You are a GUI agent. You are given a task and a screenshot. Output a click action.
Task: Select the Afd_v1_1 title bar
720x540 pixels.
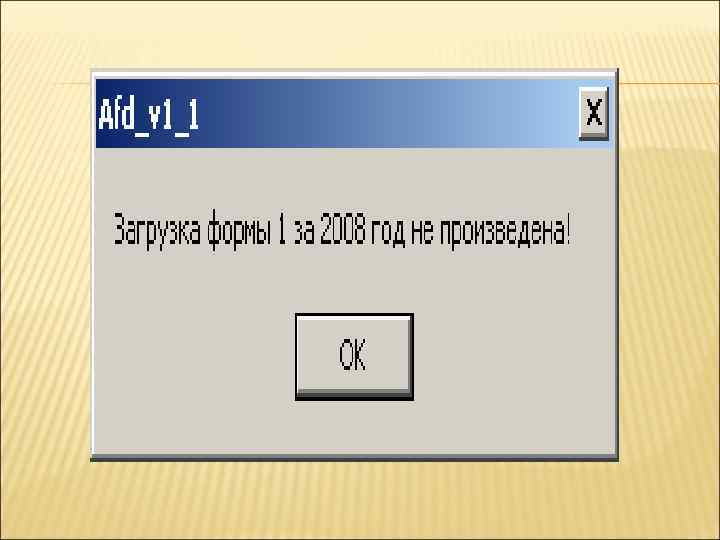pyautogui.click(x=354, y=113)
